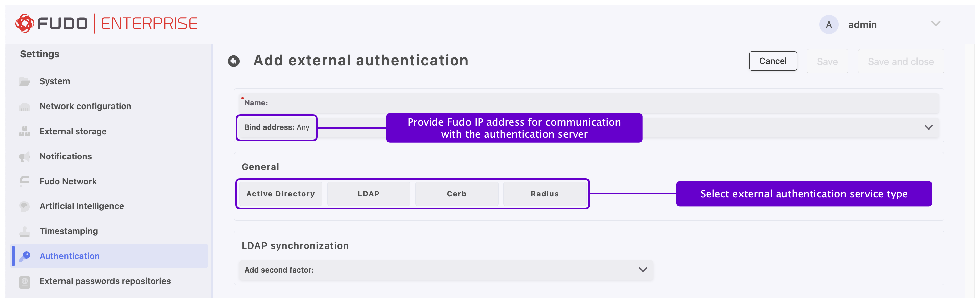Open the Add second factor dropdown
The image size is (980, 306).
click(643, 269)
